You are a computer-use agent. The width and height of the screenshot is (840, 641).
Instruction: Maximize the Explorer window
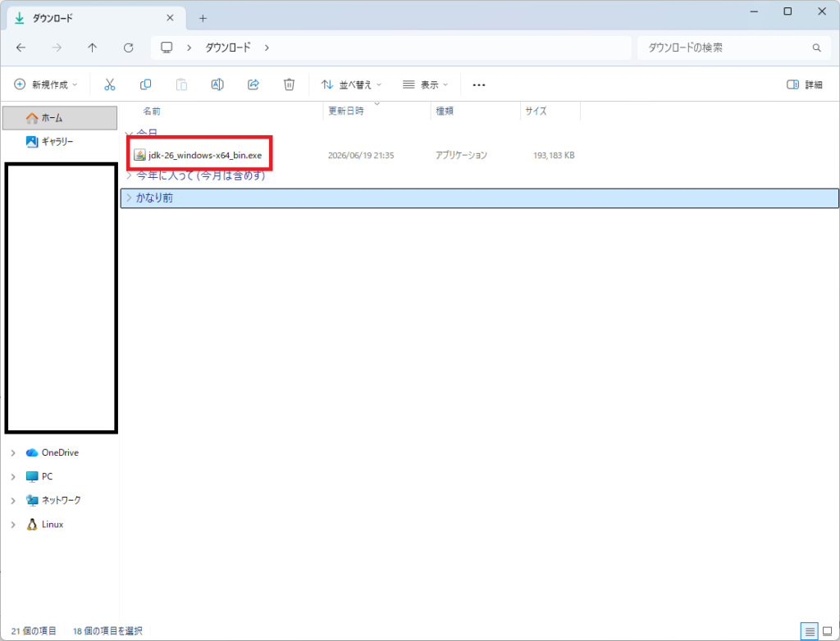pyautogui.click(x=787, y=11)
